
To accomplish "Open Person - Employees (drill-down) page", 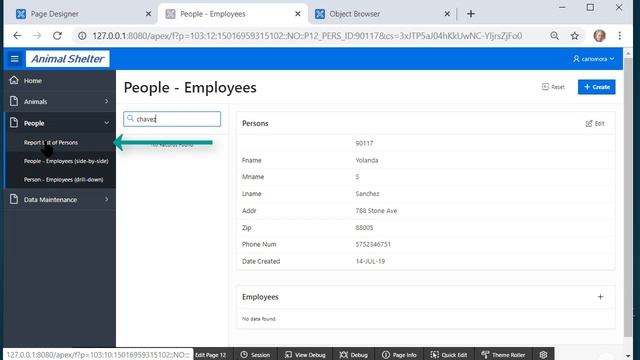I will click(x=63, y=179).
